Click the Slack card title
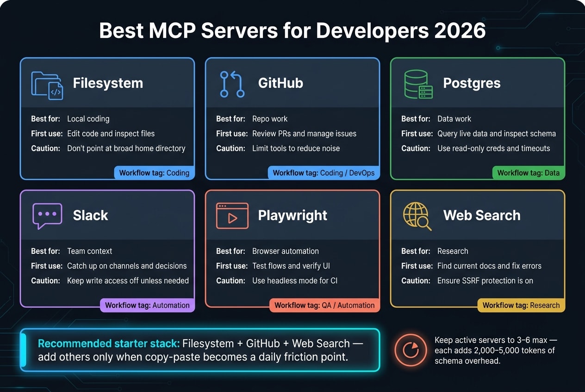Image resolution: width=585 pixels, height=392 pixels. coord(90,215)
